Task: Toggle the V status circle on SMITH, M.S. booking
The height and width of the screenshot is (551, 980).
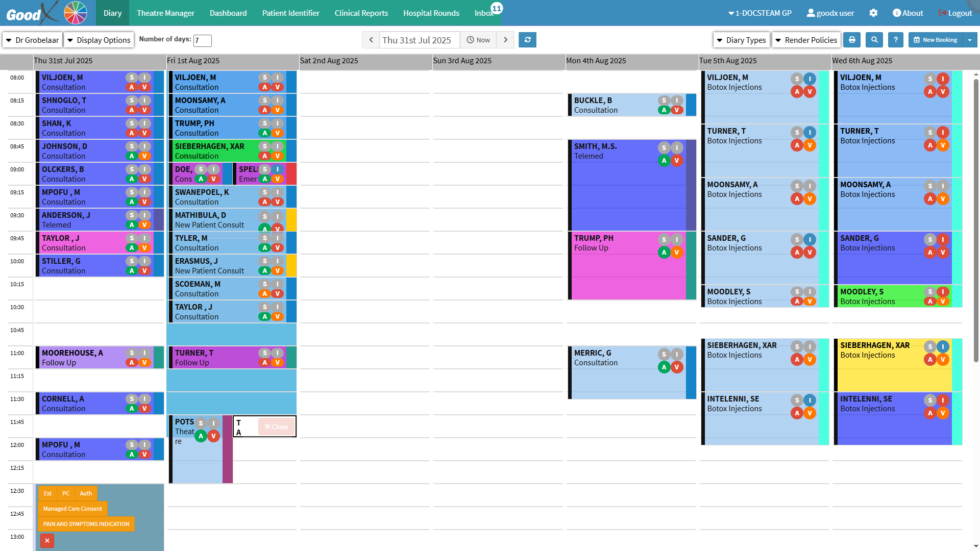Action: pos(677,161)
